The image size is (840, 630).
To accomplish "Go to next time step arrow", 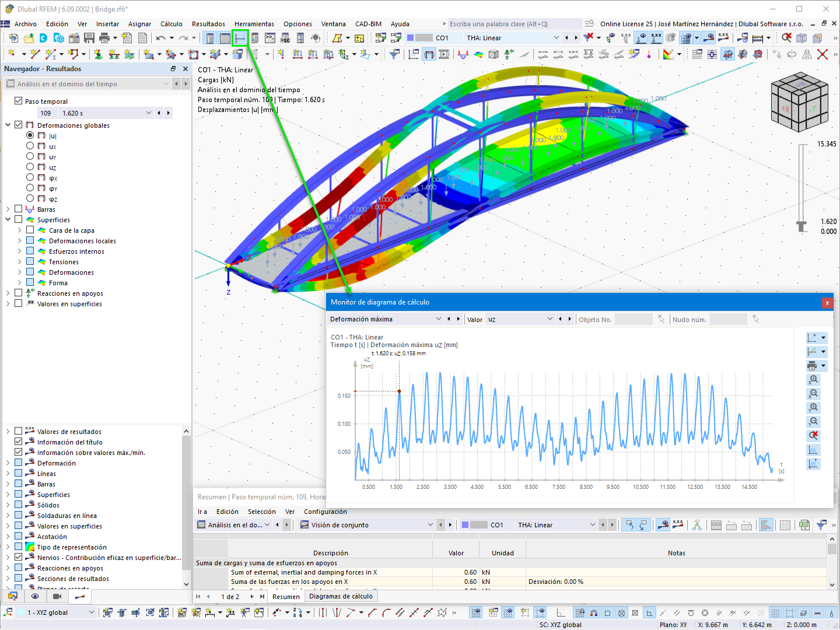I will (x=169, y=113).
